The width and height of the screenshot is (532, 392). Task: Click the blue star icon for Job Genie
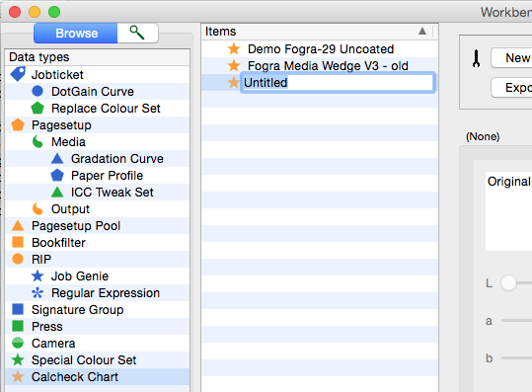pos(38,275)
